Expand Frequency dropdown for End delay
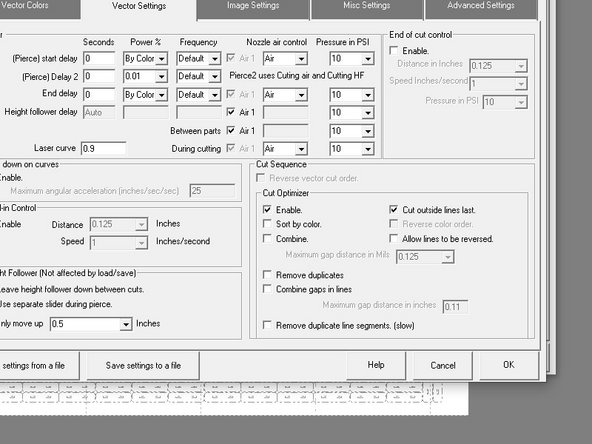 (x=215, y=95)
